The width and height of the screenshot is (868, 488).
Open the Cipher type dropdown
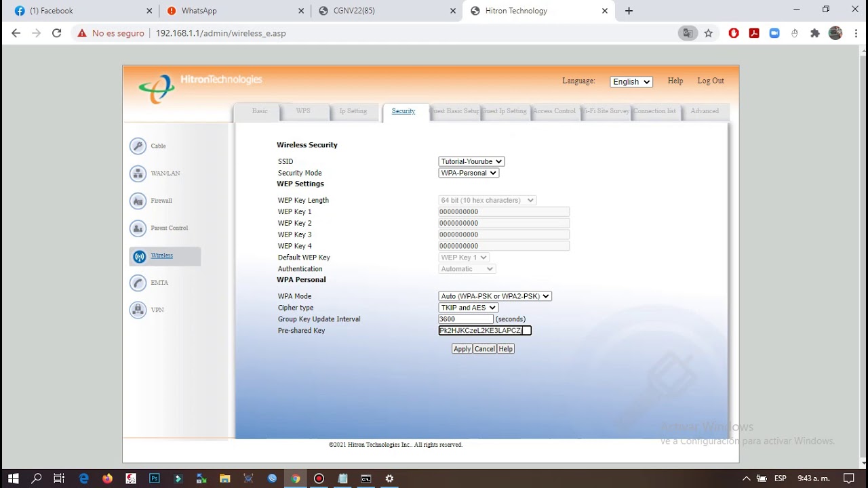(469, 308)
